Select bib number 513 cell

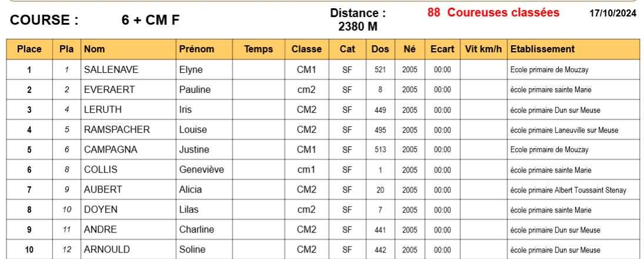pos(380,150)
